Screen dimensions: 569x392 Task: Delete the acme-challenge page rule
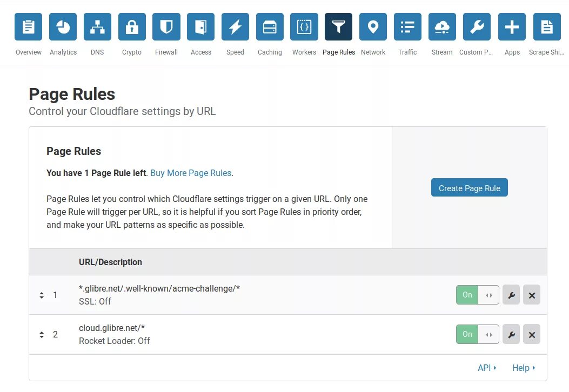click(532, 295)
